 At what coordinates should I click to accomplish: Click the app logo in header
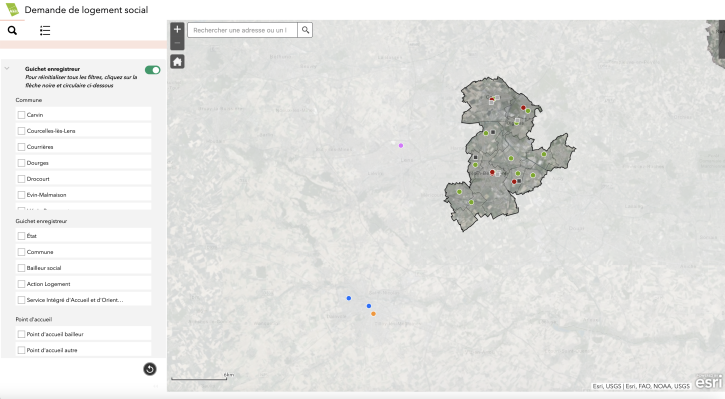(x=12, y=9)
